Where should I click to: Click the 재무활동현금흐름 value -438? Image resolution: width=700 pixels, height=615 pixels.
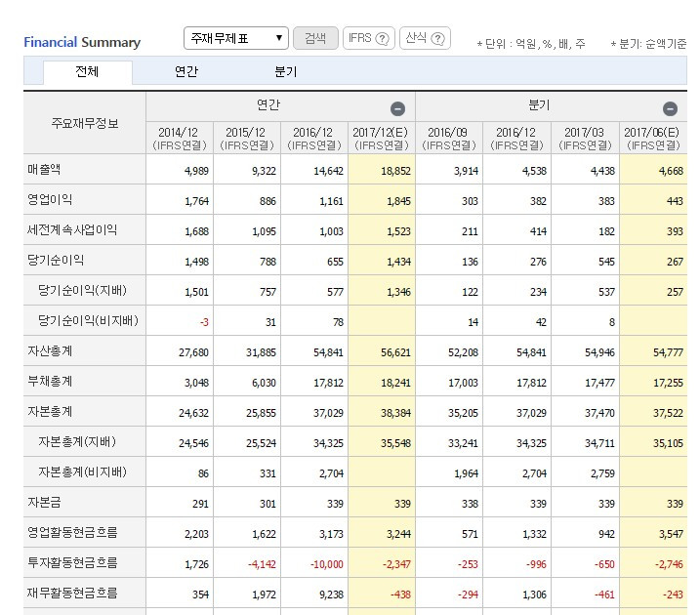[400, 594]
